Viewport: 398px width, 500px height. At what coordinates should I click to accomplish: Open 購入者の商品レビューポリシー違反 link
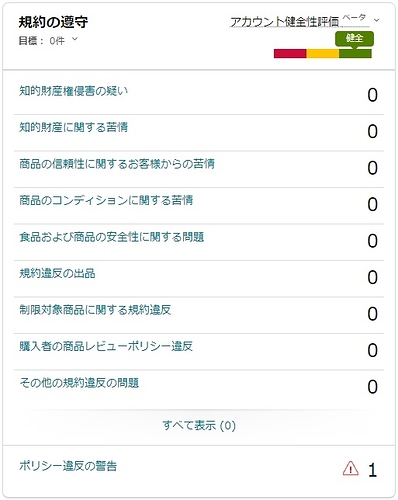pos(106,346)
